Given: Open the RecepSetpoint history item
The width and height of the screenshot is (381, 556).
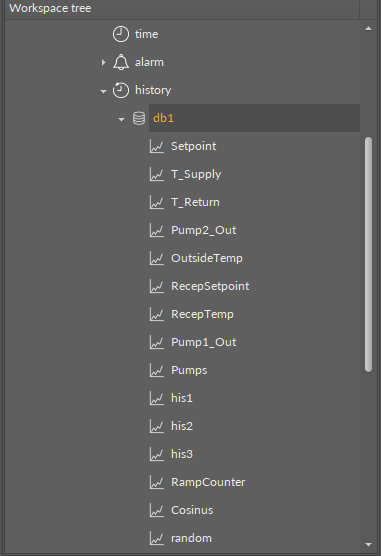Looking at the screenshot, I should [210, 286].
